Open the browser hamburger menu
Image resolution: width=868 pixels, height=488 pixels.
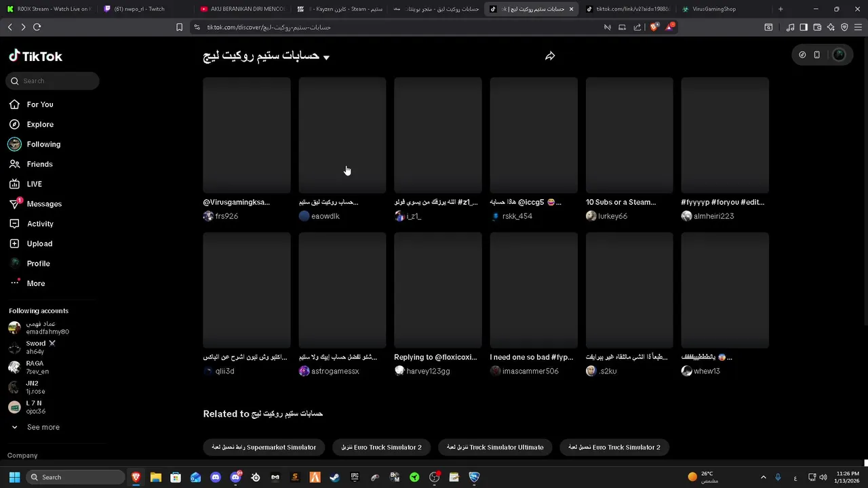(859, 27)
